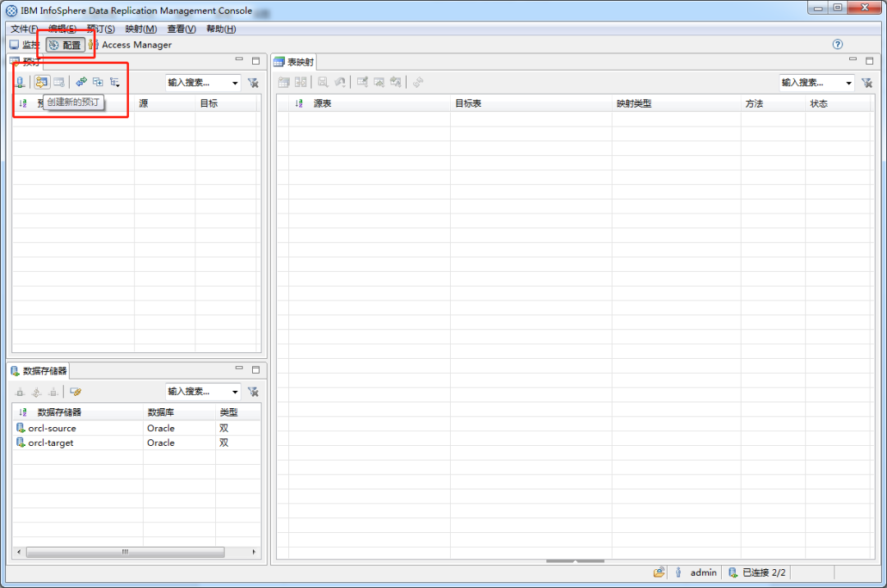887x588 pixels.
Task: Toggle the sort icon in 预订 table header
Action: [x=23, y=103]
